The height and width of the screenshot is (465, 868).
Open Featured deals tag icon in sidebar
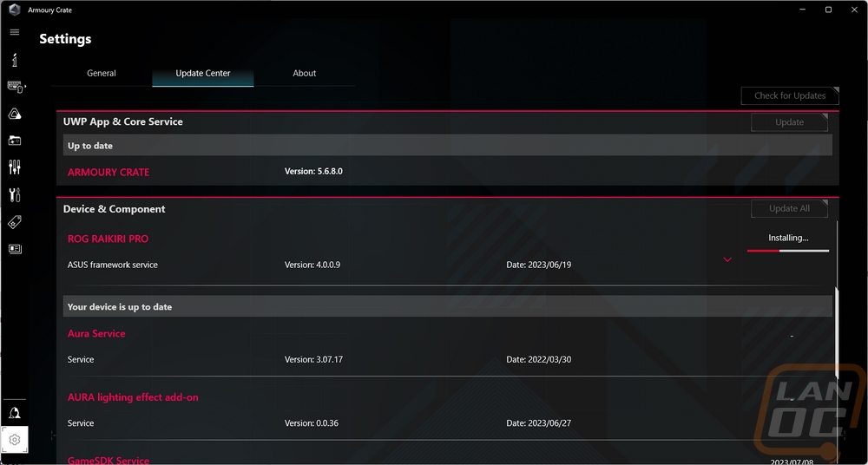(x=15, y=222)
